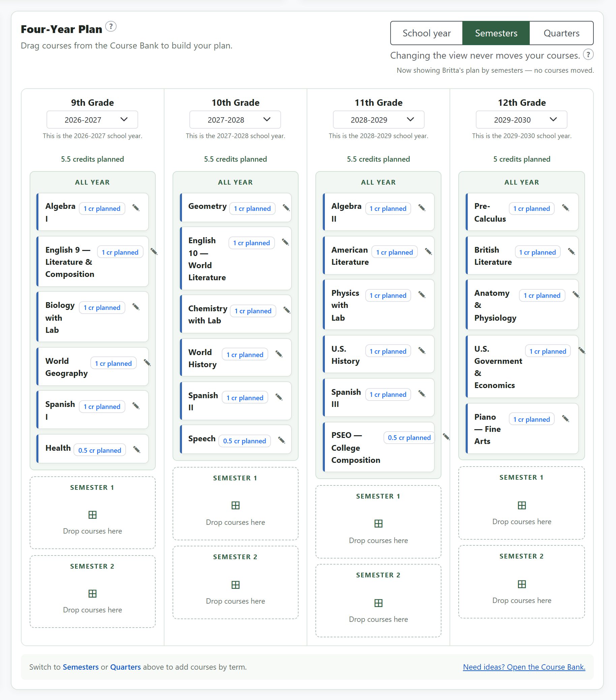
Task: Click the Spanish II edit pencil
Action: 279,397
